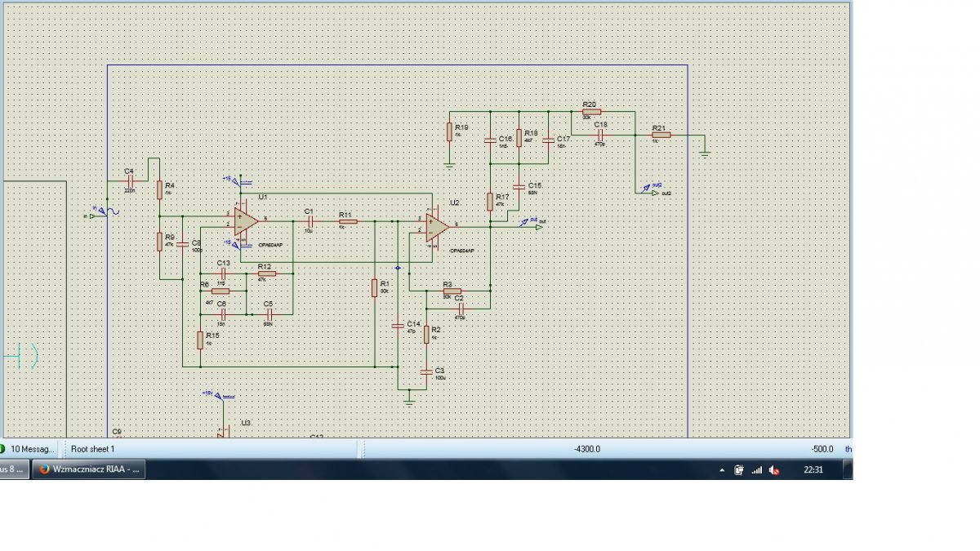Select resistor R19
The height and width of the screenshot is (551, 980).
tap(448, 131)
